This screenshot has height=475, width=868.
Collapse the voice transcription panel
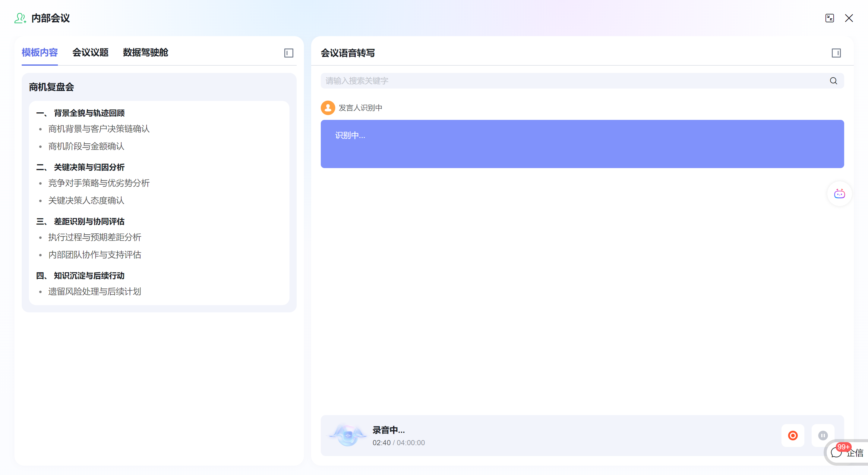coord(836,53)
